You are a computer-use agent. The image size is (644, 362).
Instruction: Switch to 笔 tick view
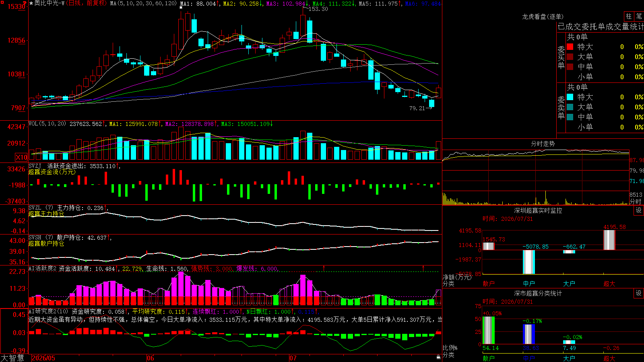(639, 16)
